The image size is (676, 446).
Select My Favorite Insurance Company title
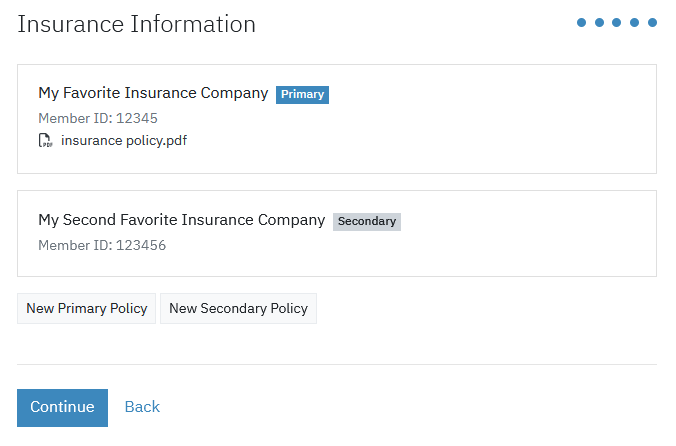[x=153, y=93]
